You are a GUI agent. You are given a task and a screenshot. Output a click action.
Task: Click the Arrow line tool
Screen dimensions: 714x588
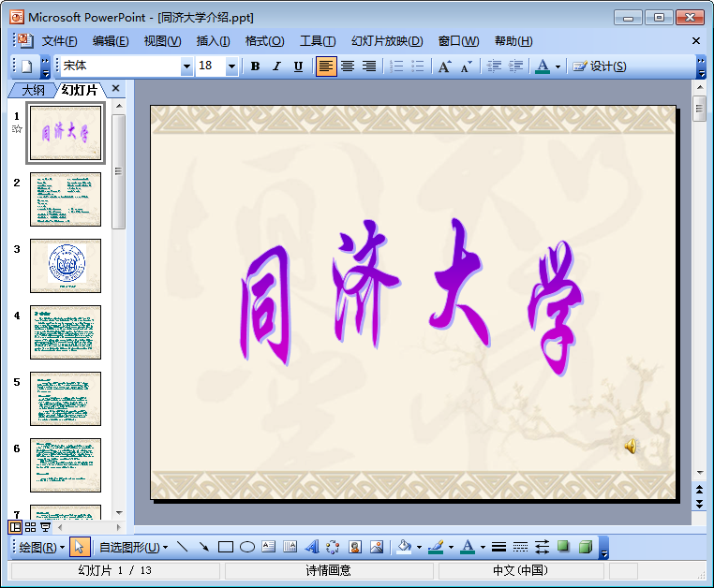pos(203,547)
